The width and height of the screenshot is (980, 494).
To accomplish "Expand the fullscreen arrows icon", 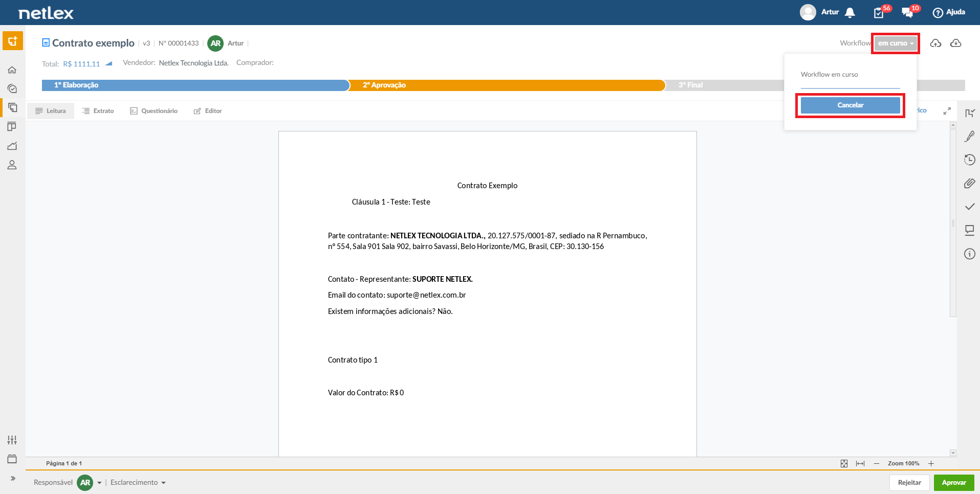I will coord(947,111).
